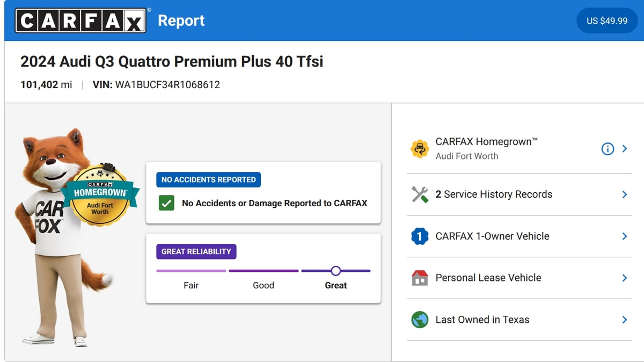Click the green No Accidents checkmark box
Image resolution: width=644 pixels, height=362 pixels.
coord(167,203)
